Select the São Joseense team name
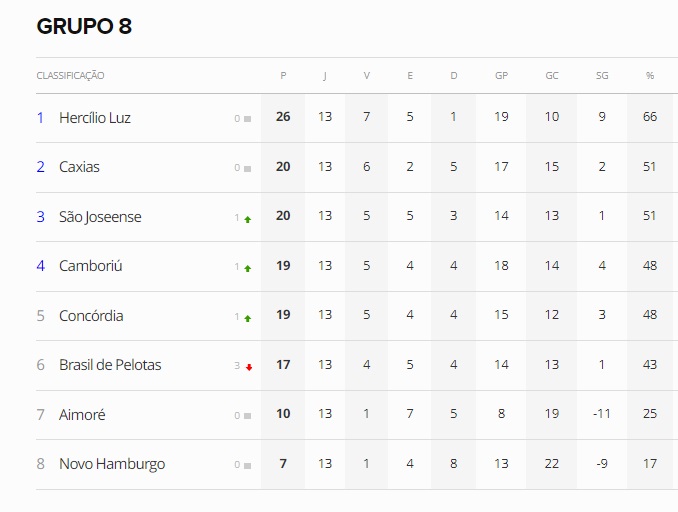The height and width of the screenshot is (512, 678). pyautogui.click(x=100, y=217)
